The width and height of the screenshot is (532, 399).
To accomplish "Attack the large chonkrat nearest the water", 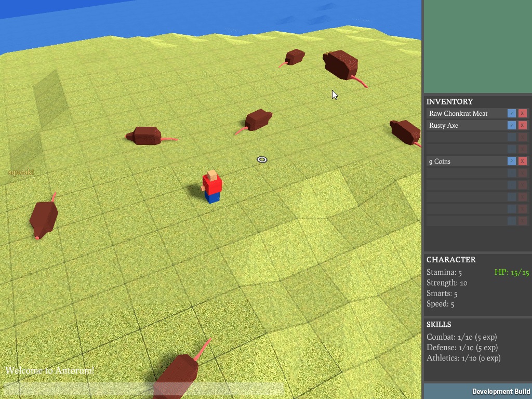I will (341, 64).
